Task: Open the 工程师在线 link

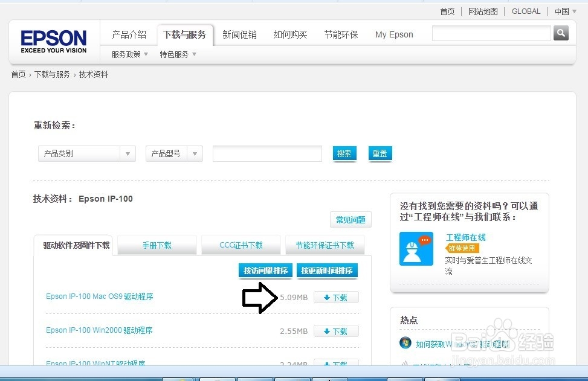Action: 466,237
